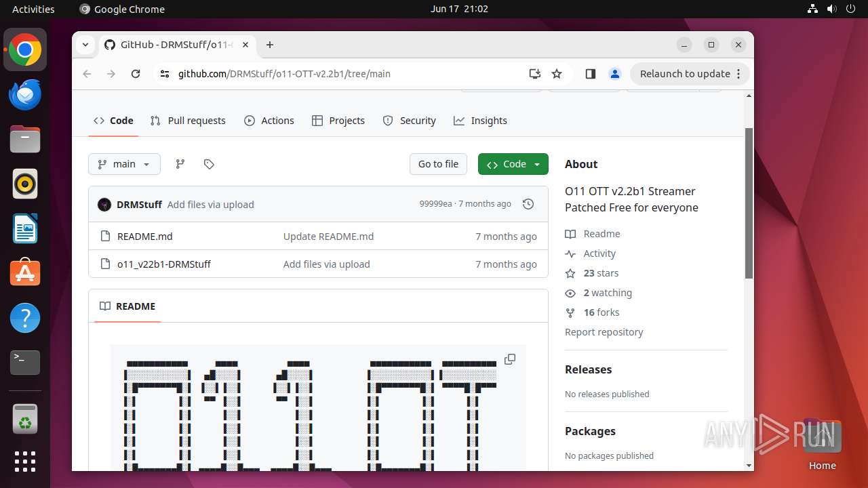Open the Chrome three-dot menu
Viewport: 868px width, 488px height.
click(739, 74)
